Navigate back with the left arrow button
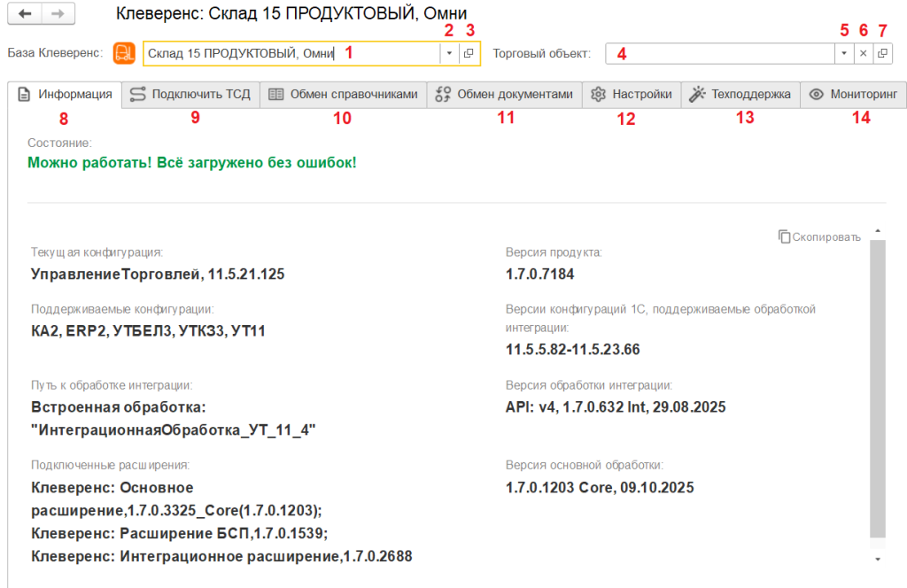Image resolution: width=907 pixels, height=588 pixels. pos(26,14)
